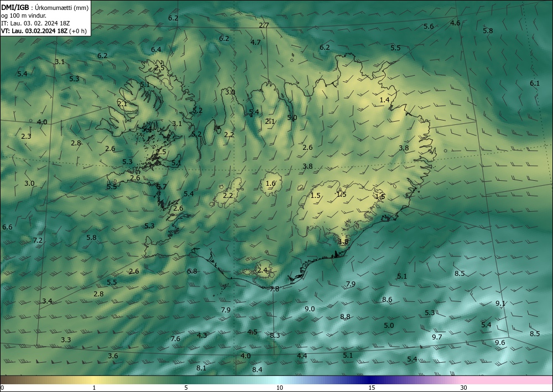Click the 6.8 value off Reykjanes
The height and width of the screenshot is (392, 553).
(x=192, y=271)
